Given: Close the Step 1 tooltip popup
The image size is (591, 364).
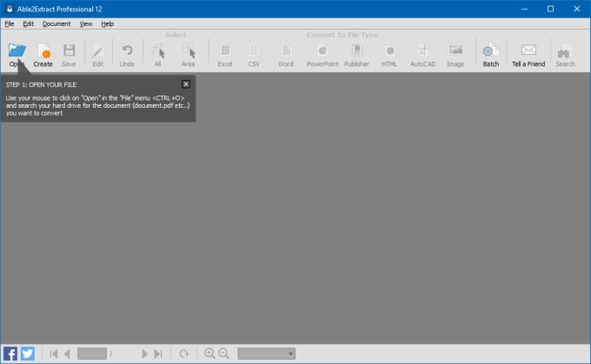Looking at the screenshot, I should (x=186, y=84).
